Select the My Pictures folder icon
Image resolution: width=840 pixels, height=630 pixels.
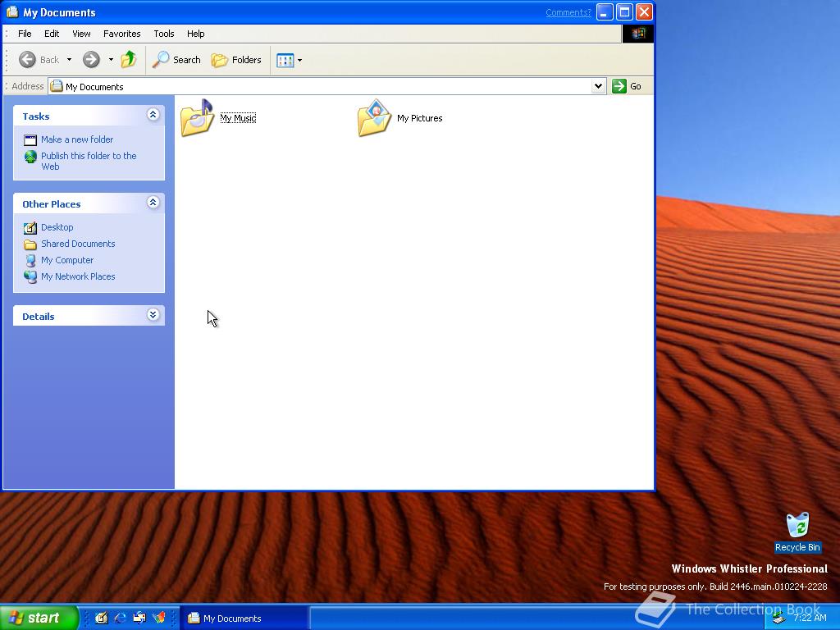click(x=374, y=117)
